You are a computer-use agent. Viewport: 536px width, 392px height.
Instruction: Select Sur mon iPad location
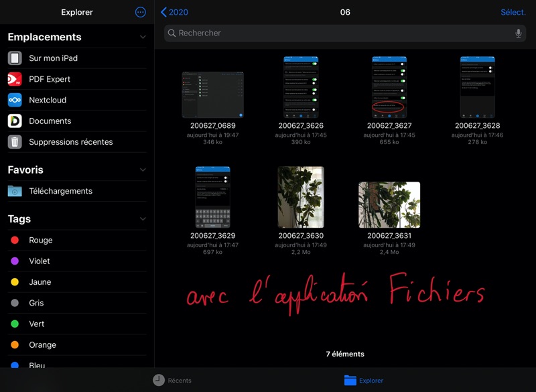53,58
